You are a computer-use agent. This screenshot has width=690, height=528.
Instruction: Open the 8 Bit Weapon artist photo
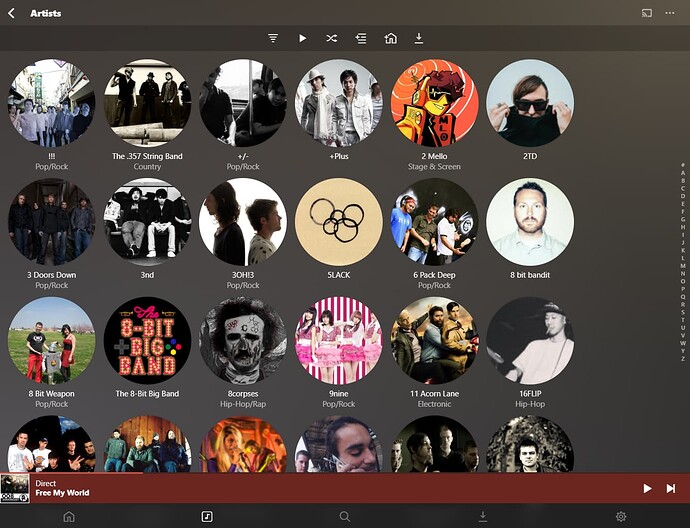[x=51, y=341]
